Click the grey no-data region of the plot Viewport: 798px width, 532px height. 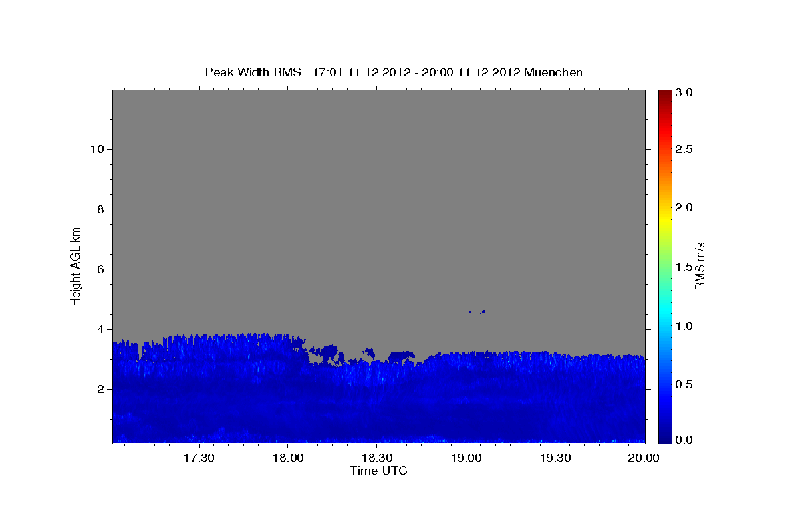click(378, 213)
